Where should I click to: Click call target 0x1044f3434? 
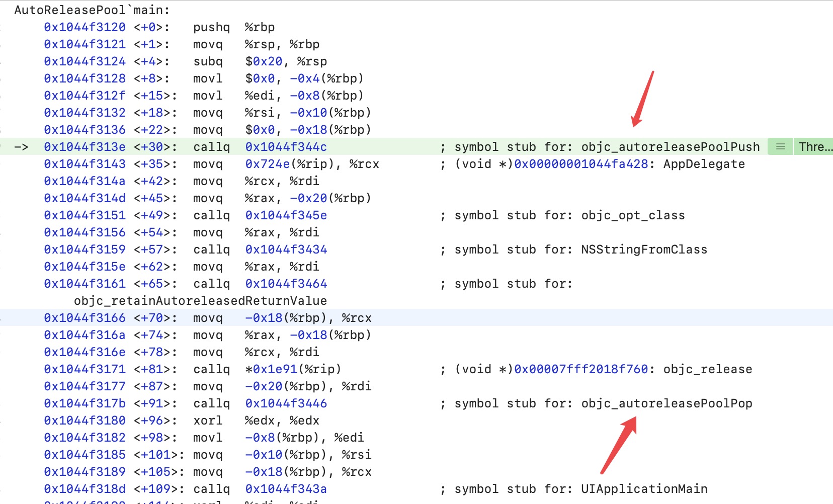[x=286, y=249]
